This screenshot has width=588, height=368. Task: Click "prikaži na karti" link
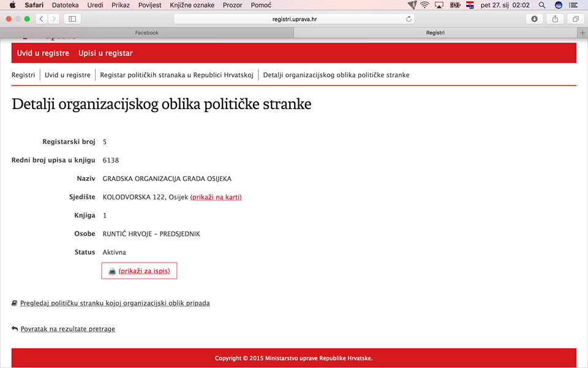216,197
